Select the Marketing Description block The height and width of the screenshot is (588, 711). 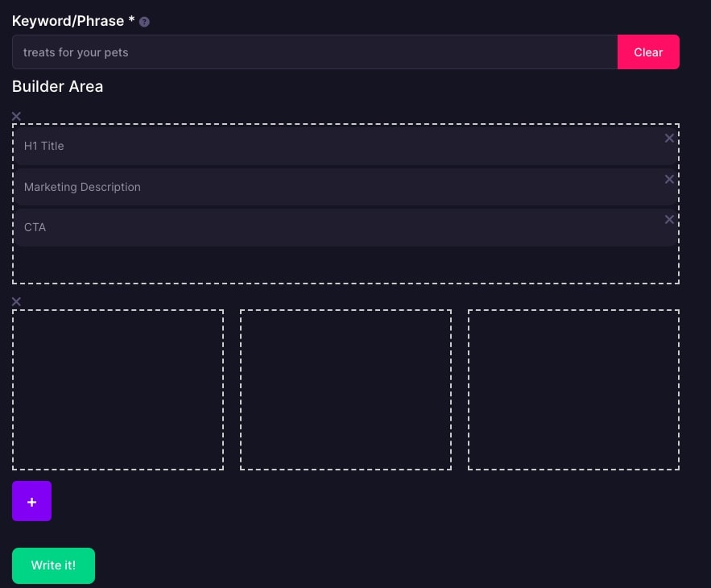(x=345, y=187)
